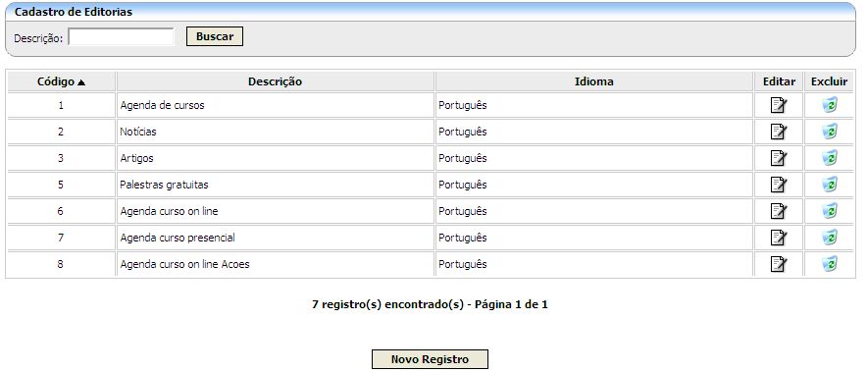Edit the Agenda de cursos record
The width and height of the screenshot is (868, 372).
pos(779,105)
